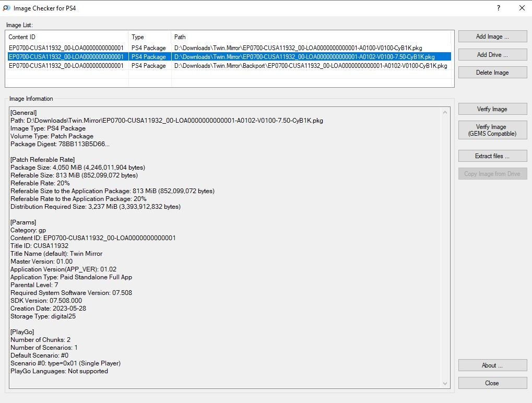Image resolution: width=532 pixels, height=403 pixels.
Task: Select the Backport A0102-V0100-CyB1K.pkg row
Action: coord(229,65)
